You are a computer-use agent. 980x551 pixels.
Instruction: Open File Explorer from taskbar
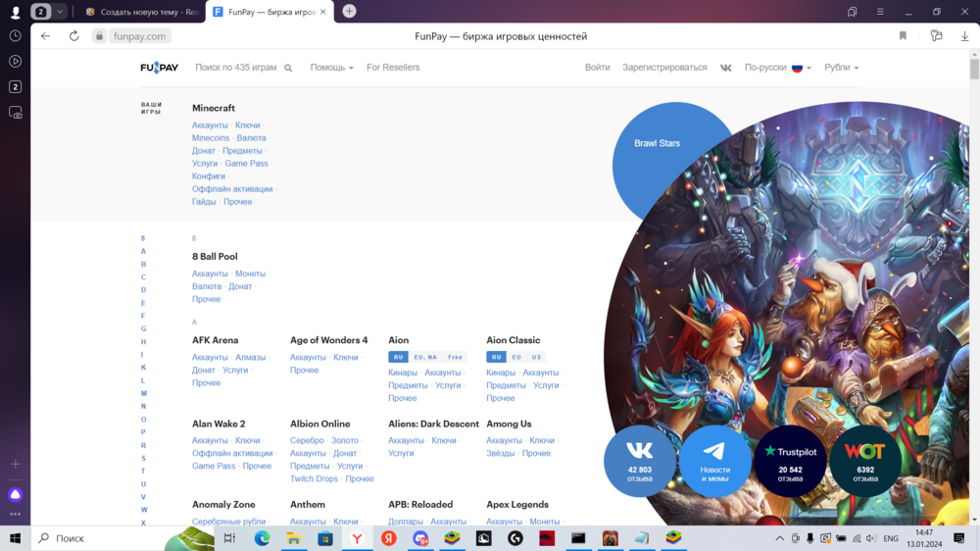point(294,538)
